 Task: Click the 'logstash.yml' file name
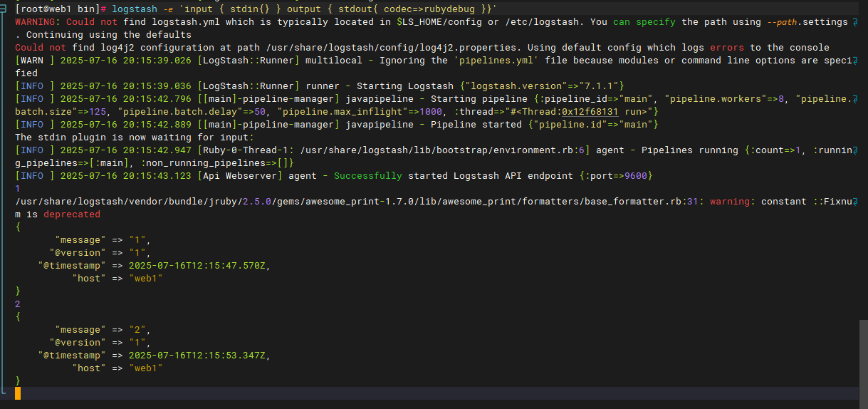pos(187,21)
